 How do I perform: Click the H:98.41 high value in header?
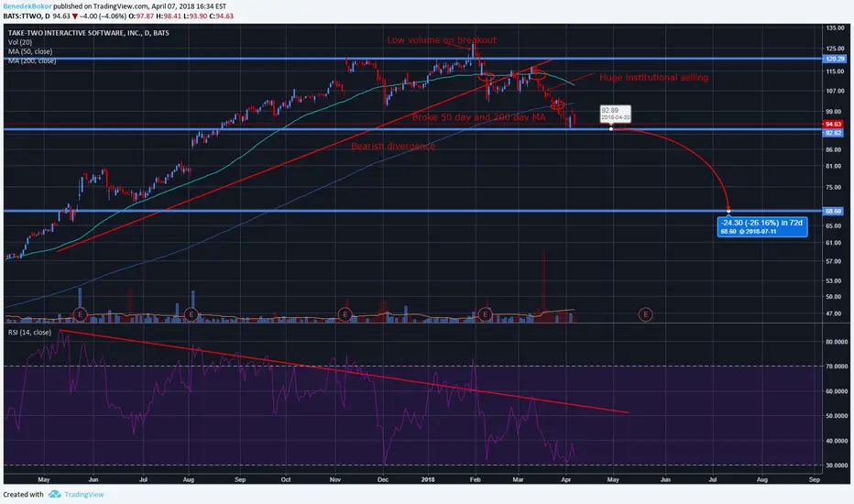click(x=169, y=16)
